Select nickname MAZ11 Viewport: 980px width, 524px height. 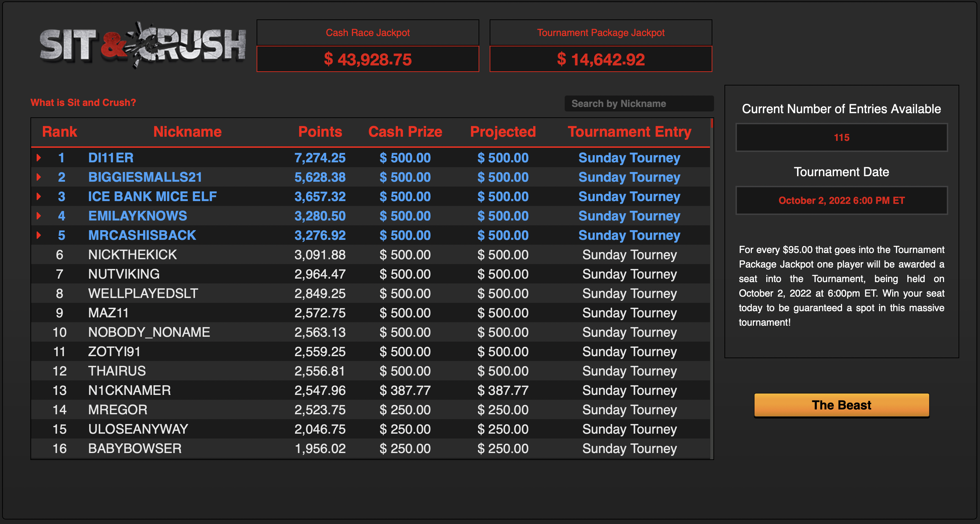click(x=108, y=313)
